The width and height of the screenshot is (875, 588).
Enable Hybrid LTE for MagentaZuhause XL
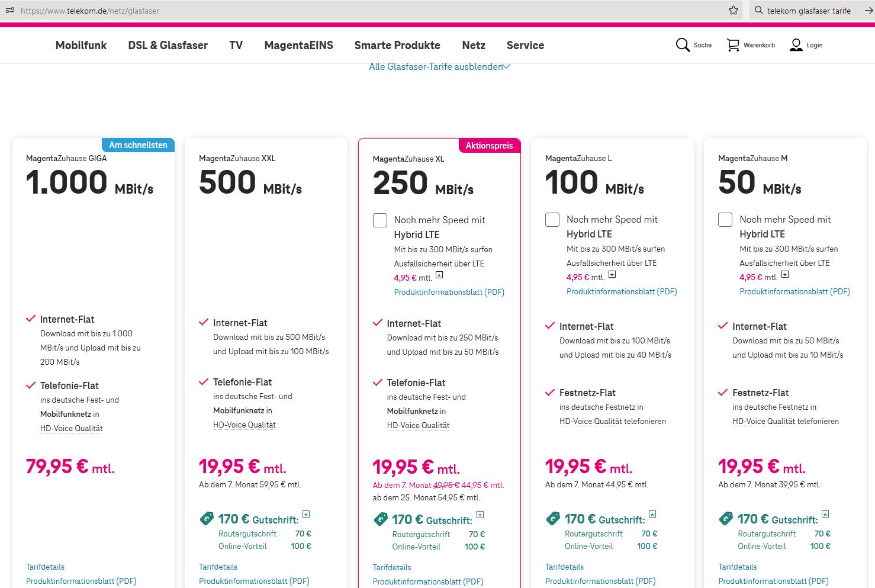380,220
